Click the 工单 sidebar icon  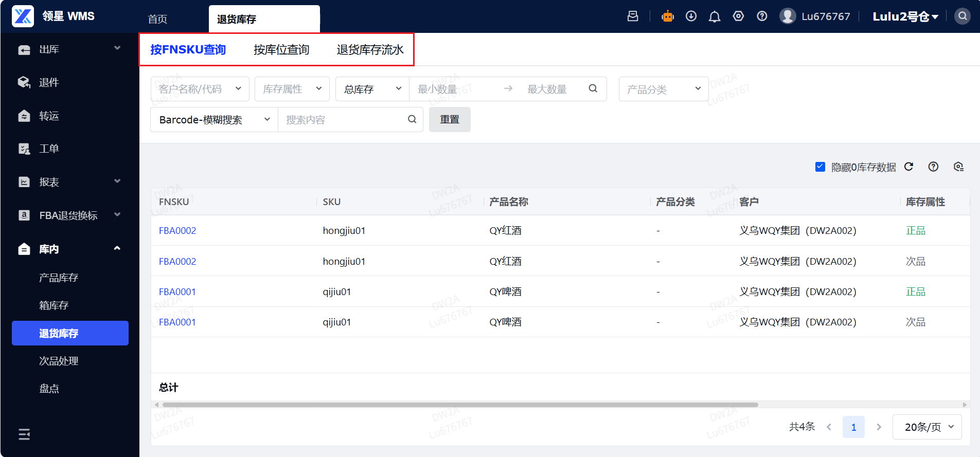[24, 149]
